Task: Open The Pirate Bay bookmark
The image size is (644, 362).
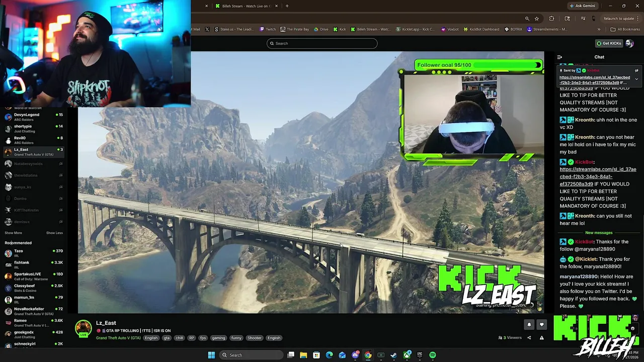Action: [x=295, y=29]
